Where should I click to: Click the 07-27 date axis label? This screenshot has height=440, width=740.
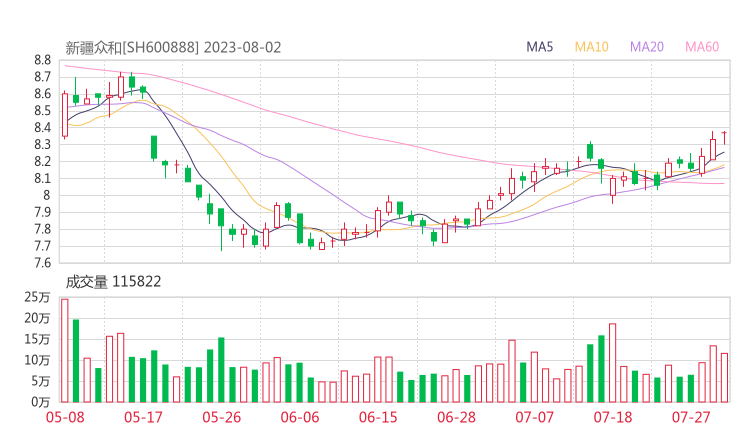(x=691, y=417)
